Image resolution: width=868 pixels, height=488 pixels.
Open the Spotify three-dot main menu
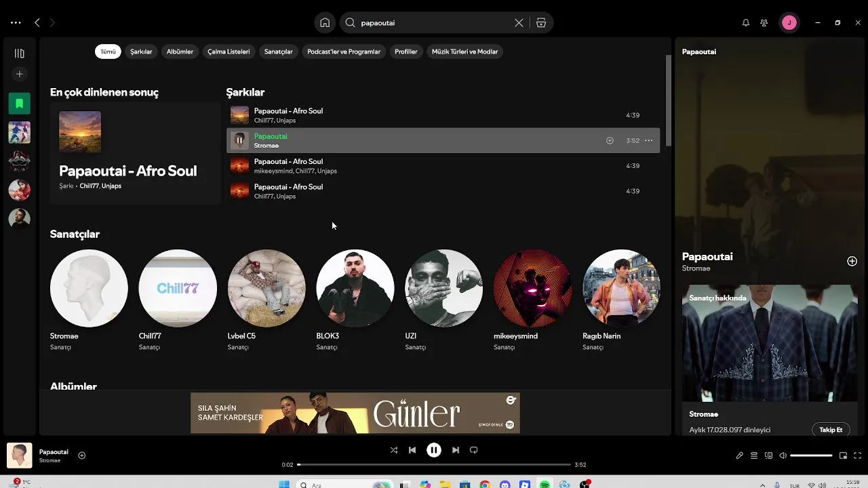16,22
